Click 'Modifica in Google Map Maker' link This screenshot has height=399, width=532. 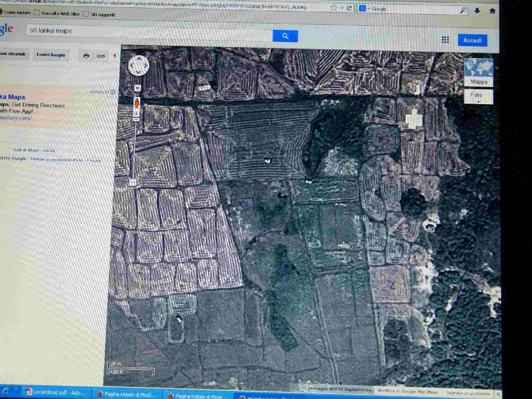pyautogui.click(x=407, y=391)
